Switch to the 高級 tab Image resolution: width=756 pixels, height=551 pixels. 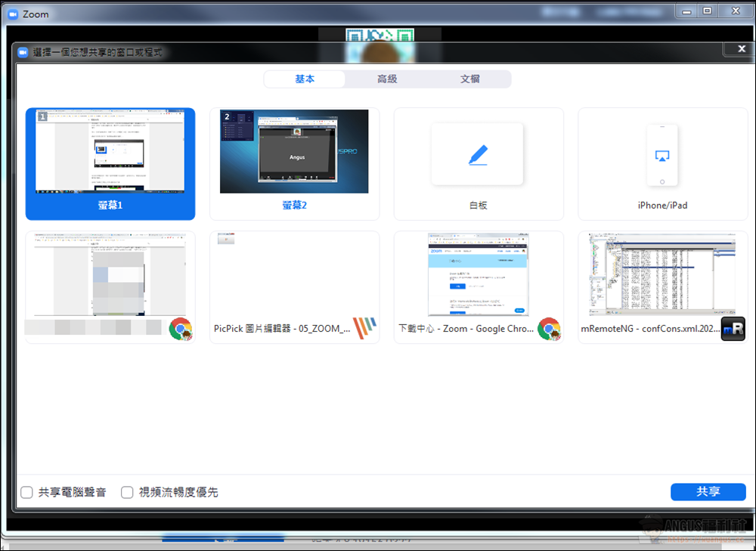pyautogui.click(x=387, y=79)
